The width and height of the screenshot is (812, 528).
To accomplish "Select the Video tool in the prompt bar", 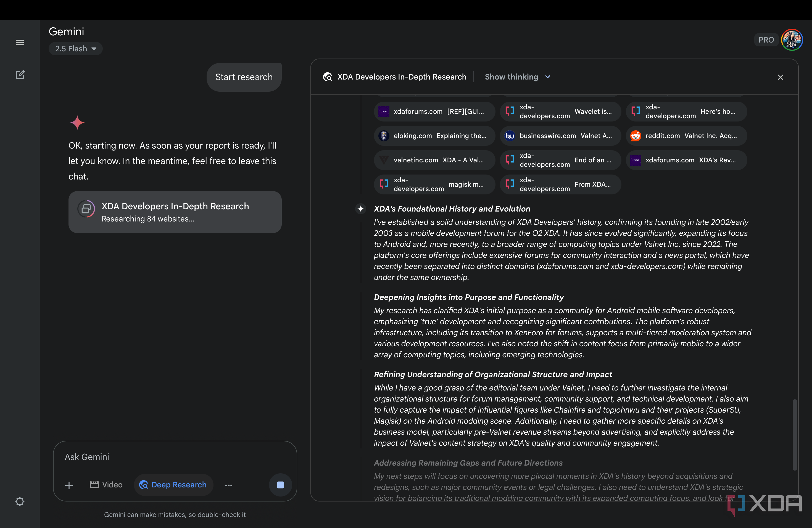I will (106, 485).
